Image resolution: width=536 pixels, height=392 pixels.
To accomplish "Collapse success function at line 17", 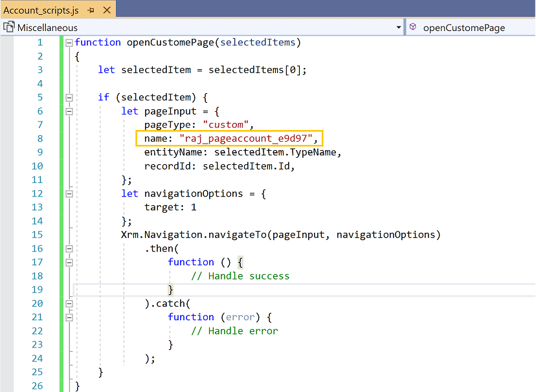I will 69,263.
